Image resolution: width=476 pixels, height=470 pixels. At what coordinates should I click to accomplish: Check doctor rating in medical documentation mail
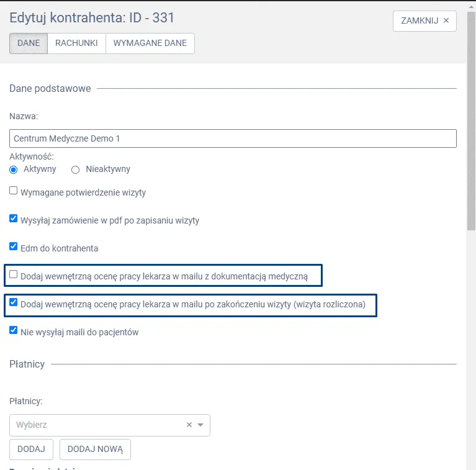(14, 274)
